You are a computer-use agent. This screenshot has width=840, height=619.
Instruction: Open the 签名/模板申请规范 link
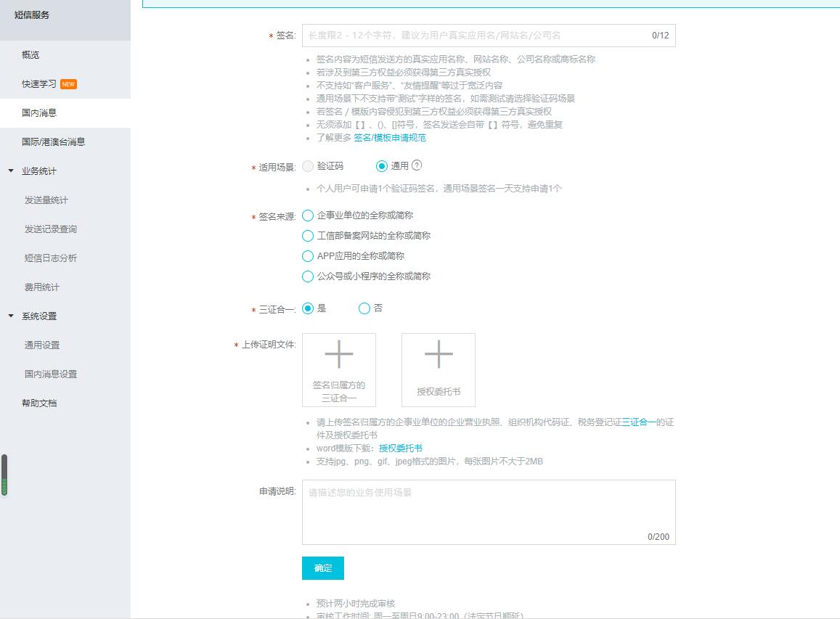(389, 138)
